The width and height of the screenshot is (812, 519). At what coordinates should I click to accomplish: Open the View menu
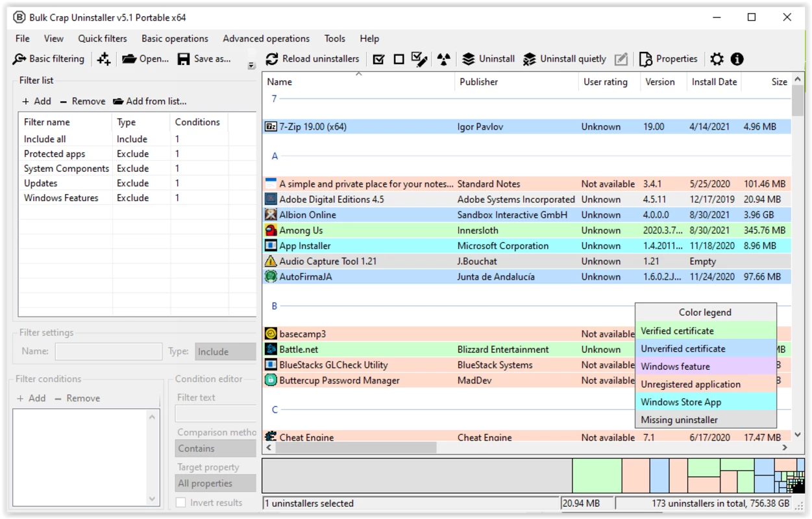pyautogui.click(x=54, y=38)
